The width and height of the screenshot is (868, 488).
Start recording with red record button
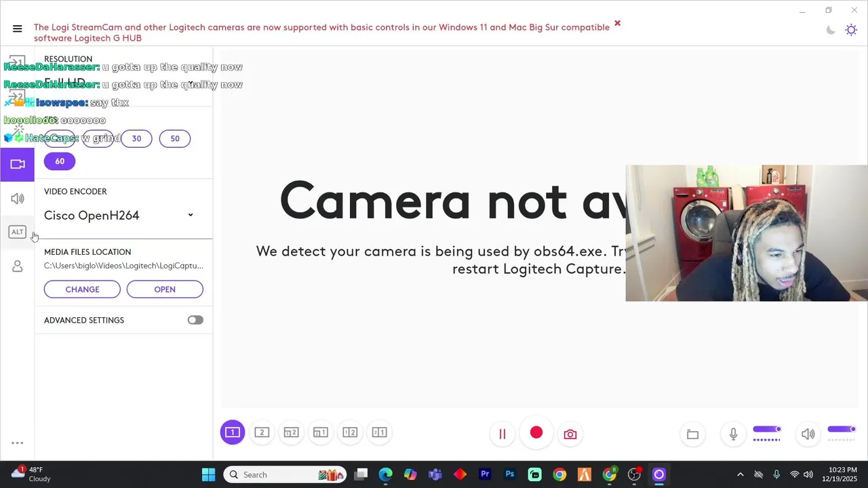(536, 433)
